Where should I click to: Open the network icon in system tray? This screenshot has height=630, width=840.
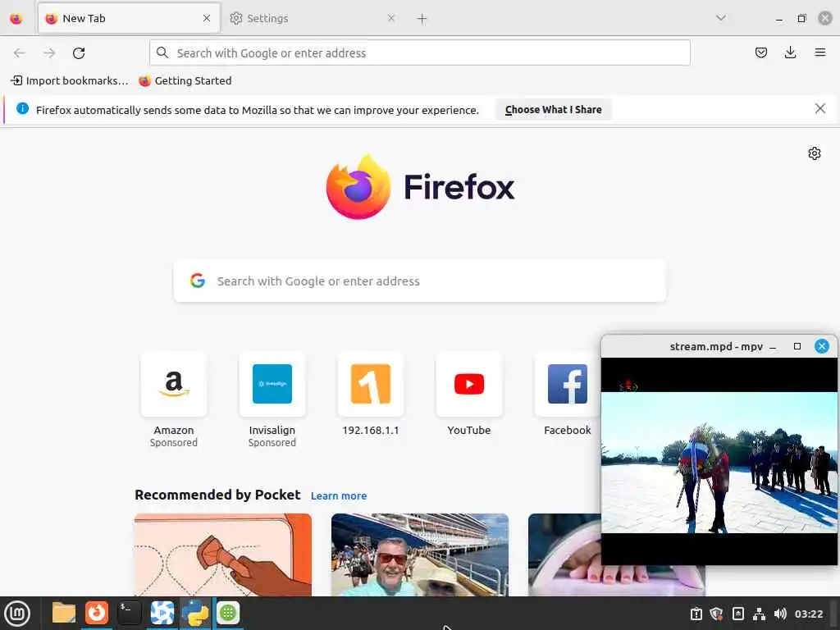click(759, 614)
